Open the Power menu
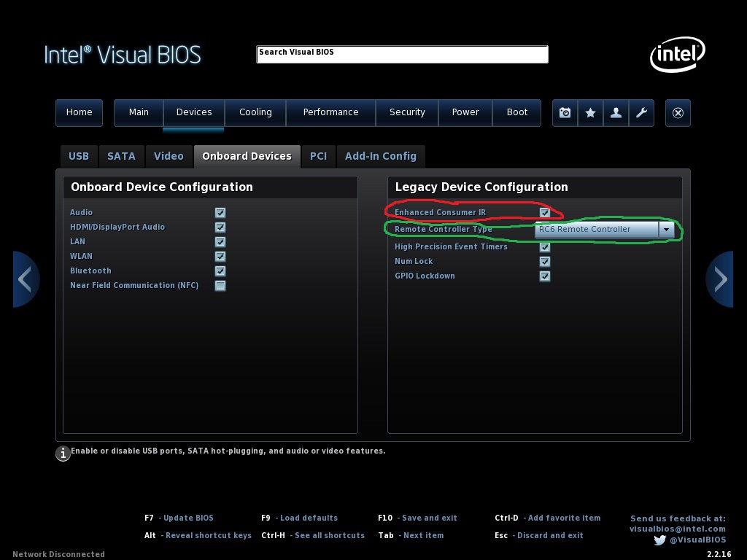747x560 pixels. pos(465,113)
